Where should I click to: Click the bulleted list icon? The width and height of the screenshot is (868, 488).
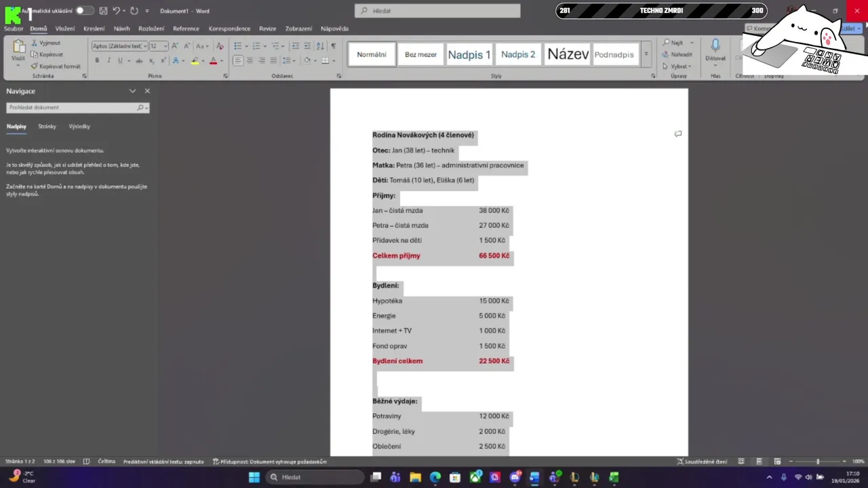(x=238, y=46)
